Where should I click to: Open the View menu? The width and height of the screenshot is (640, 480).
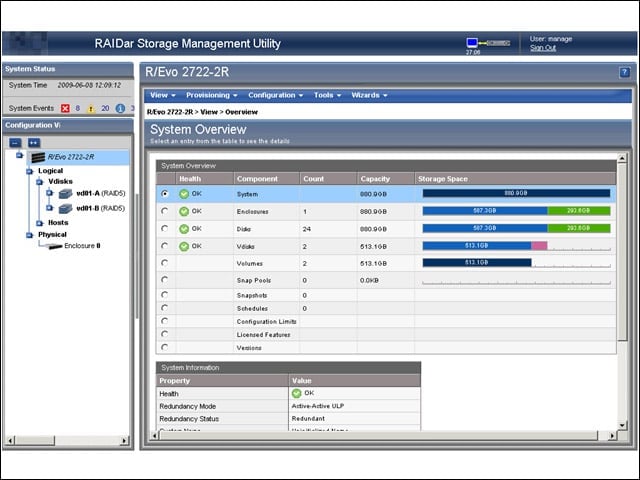[x=162, y=95]
